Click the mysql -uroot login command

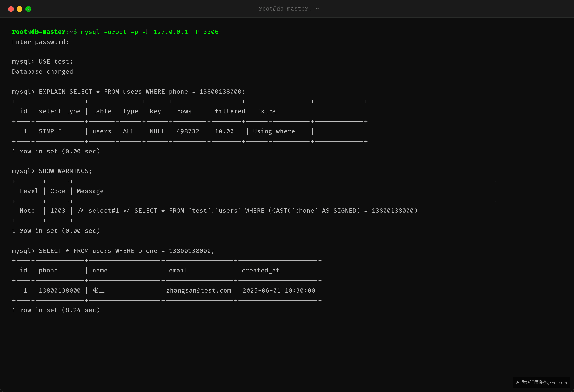pyautogui.click(x=150, y=32)
